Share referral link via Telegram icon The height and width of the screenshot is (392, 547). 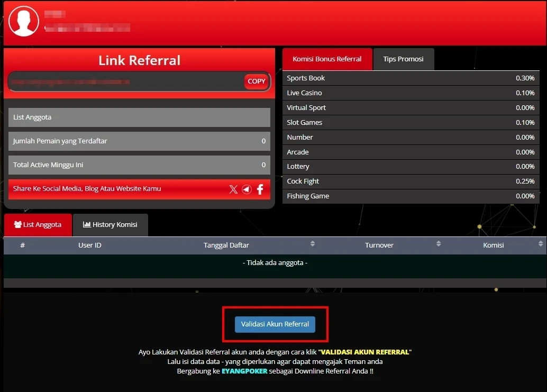coord(247,189)
